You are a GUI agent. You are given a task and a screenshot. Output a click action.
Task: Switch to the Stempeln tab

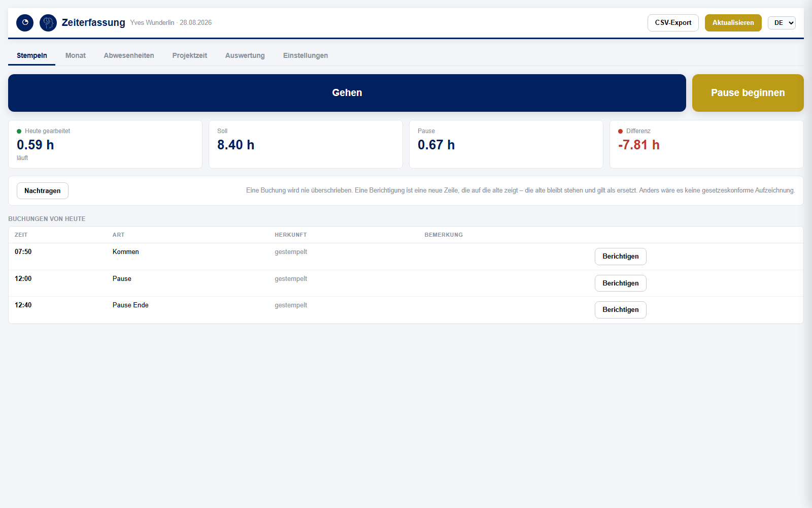tap(32, 55)
